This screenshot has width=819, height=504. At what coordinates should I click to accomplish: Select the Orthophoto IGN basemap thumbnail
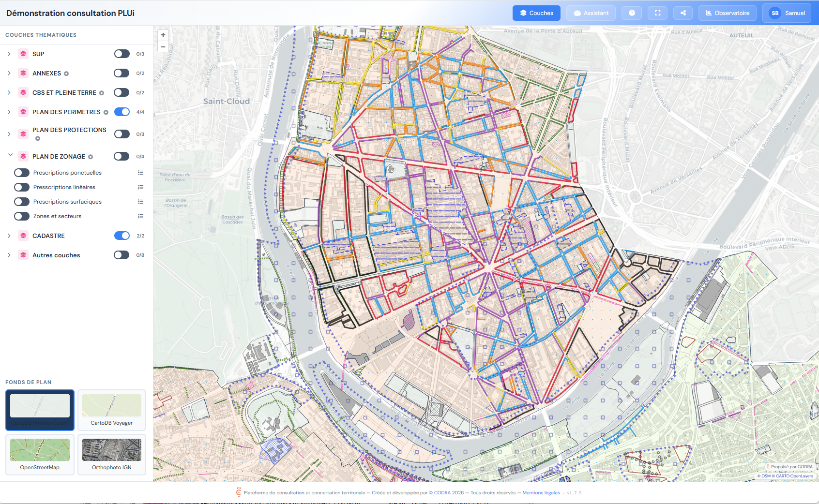(112, 454)
